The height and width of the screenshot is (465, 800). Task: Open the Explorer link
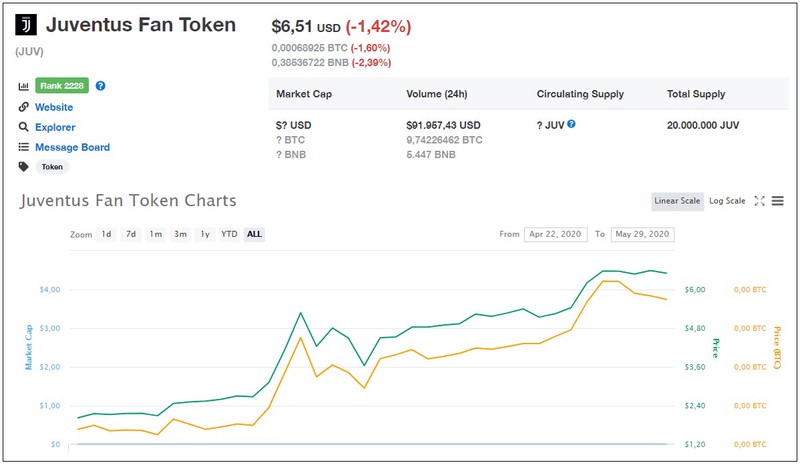(x=55, y=127)
